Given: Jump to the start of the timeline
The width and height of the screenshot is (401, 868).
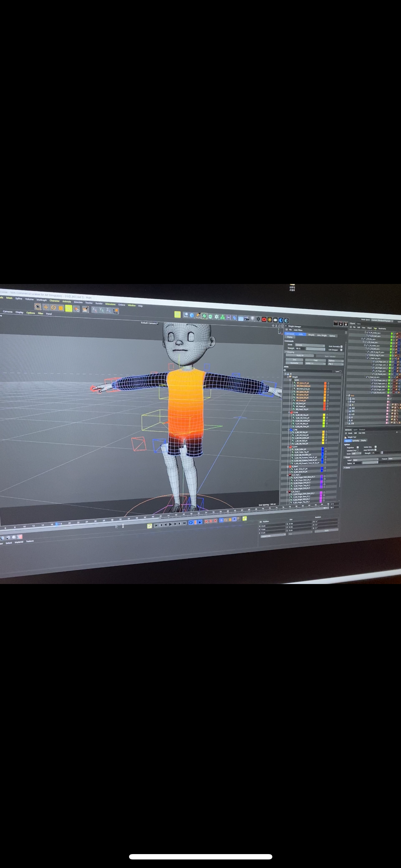Looking at the screenshot, I should click(x=156, y=525).
